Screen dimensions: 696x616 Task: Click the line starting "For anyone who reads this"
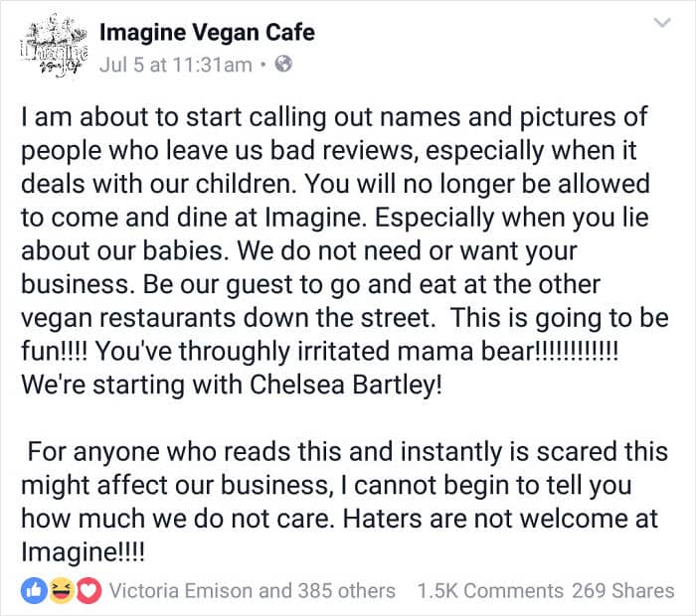(x=346, y=452)
